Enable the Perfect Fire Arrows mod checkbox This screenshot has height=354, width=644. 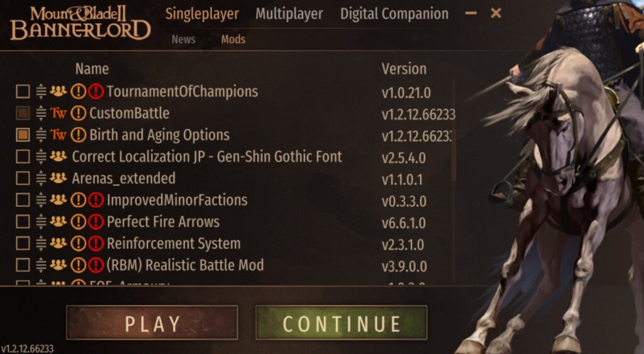(x=23, y=222)
